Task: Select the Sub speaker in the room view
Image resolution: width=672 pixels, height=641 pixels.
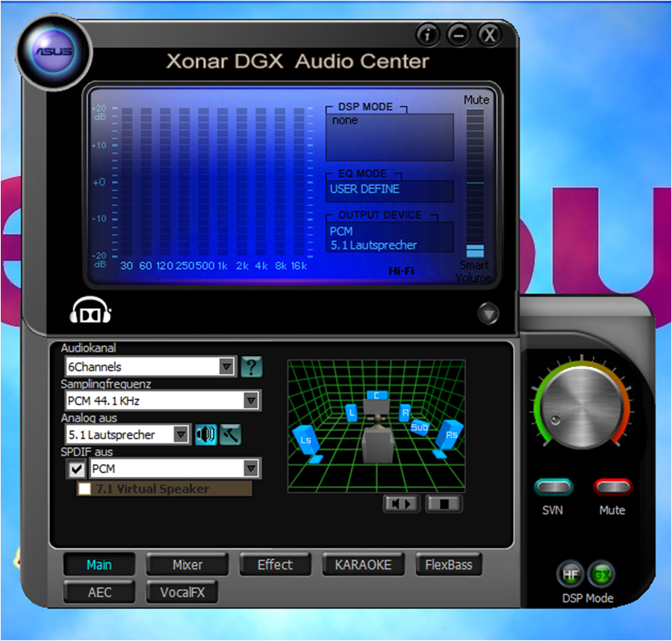Action: [x=419, y=428]
